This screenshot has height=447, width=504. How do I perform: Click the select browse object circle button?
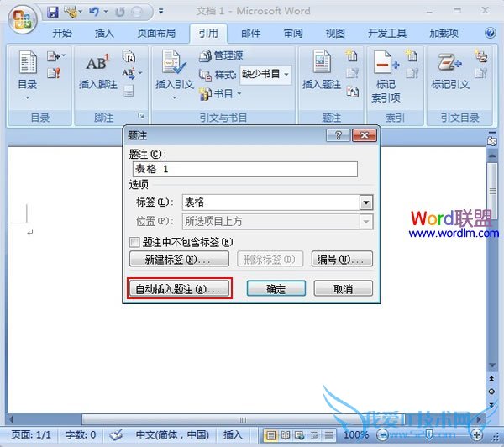point(491,392)
